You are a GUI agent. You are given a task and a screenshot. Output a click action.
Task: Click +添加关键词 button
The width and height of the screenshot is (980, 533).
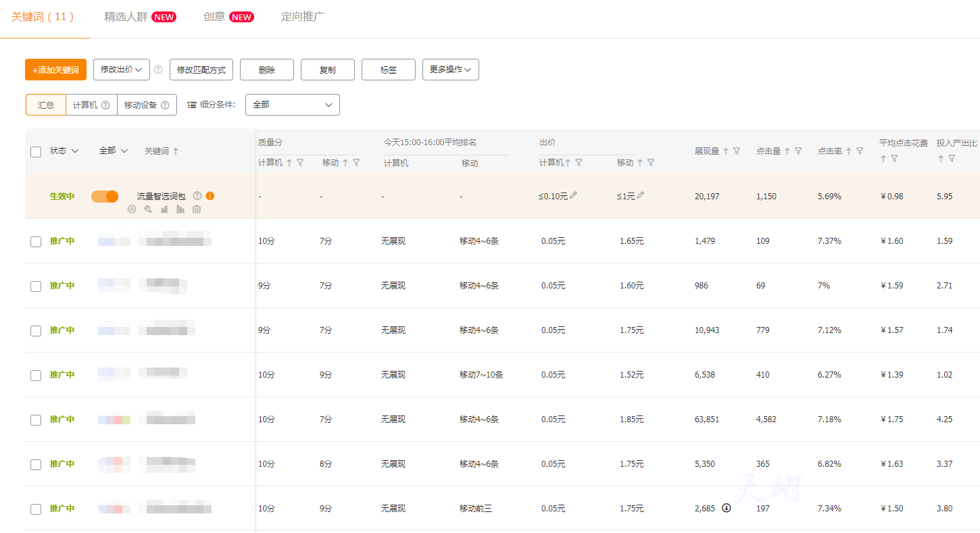pyautogui.click(x=55, y=70)
